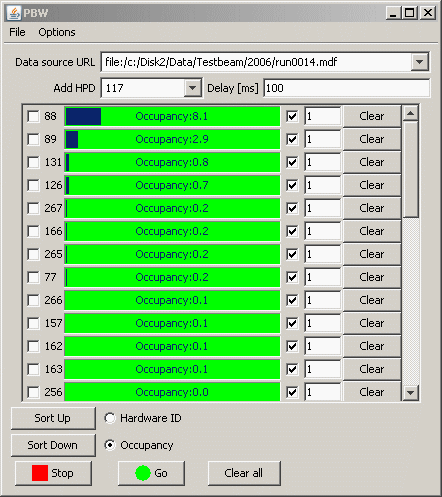The height and width of the screenshot is (497, 442).
Task: Click the Delay [ms] input field
Action: (347, 88)
